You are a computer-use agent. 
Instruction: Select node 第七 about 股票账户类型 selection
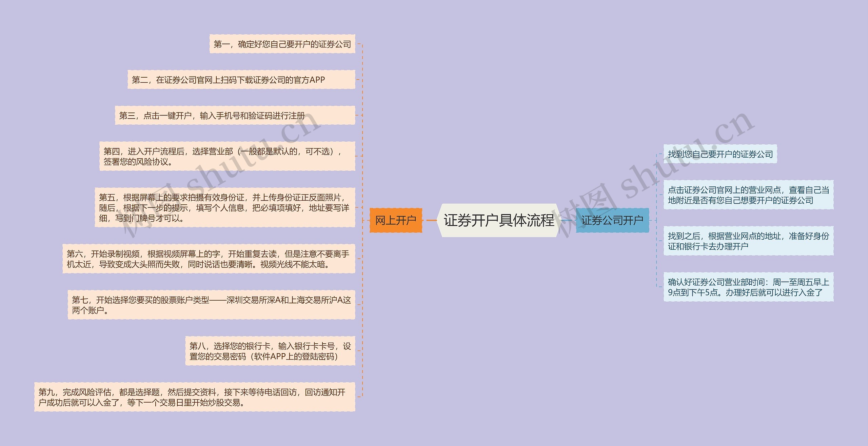pyautogui.click(x=212, y=305)
